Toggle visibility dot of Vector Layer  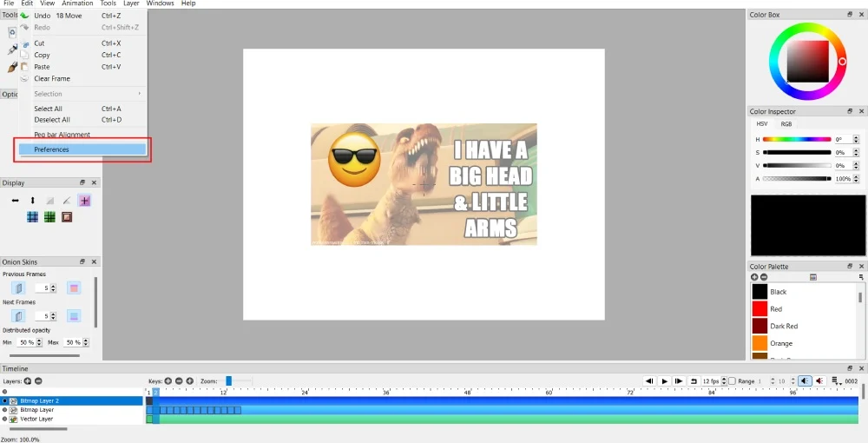click(4, 419)
